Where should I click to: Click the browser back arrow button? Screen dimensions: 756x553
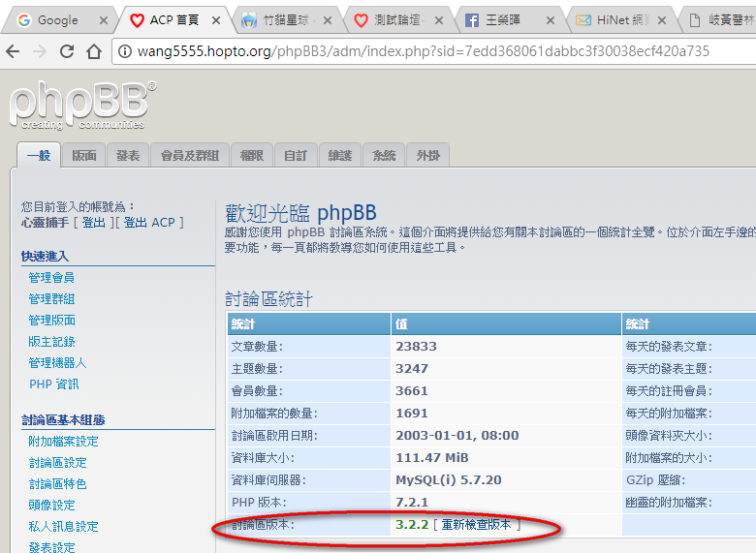[14, 51]
